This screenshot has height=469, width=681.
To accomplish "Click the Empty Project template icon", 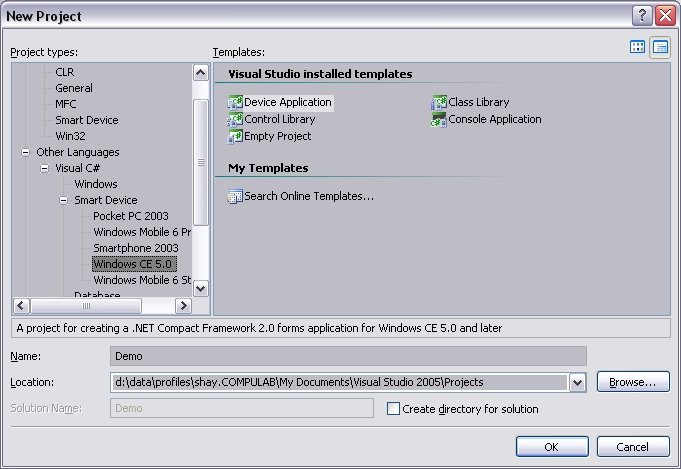I will pos(235,136).
